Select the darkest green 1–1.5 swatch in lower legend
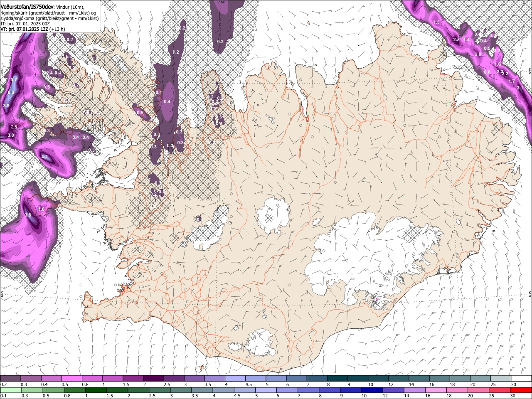 click(x=96, y=390)
